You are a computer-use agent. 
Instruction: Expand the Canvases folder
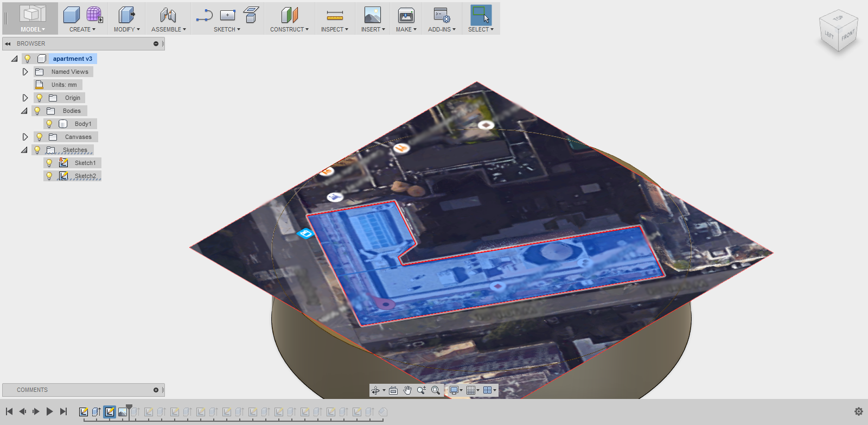pyautogui.click(x=25, y=137)
